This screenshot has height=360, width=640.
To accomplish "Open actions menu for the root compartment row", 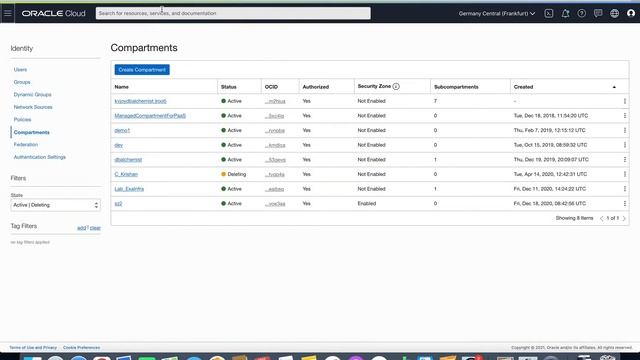I will tap(624, 101).
